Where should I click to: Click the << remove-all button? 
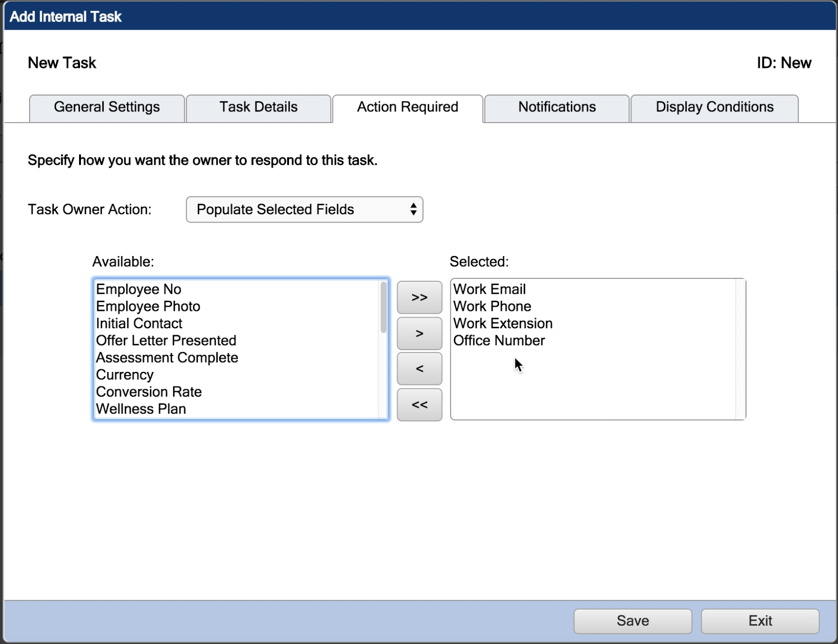coord(419,404)
